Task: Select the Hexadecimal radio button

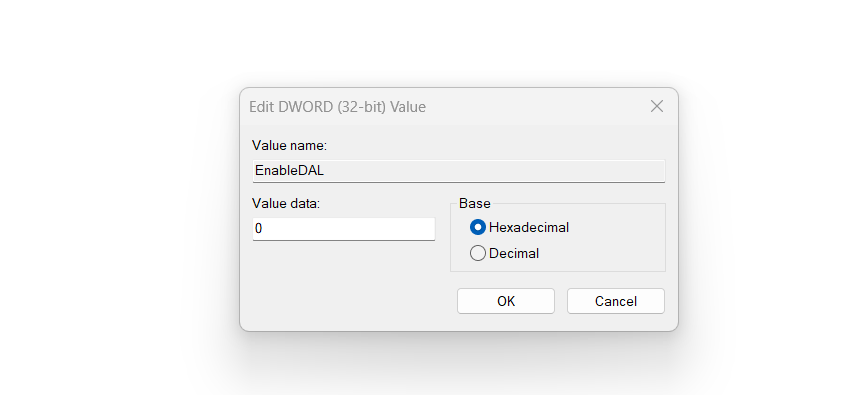Action: coord(478,227)
